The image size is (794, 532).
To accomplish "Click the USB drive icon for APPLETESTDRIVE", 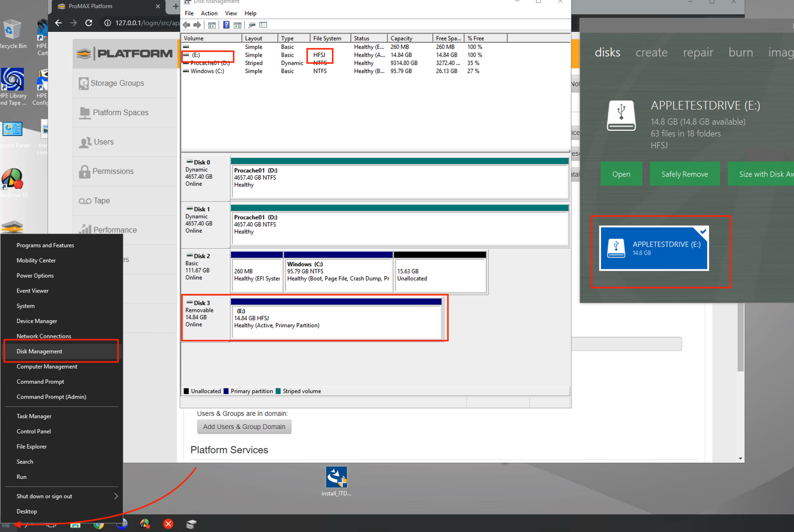I will point(621,116).
